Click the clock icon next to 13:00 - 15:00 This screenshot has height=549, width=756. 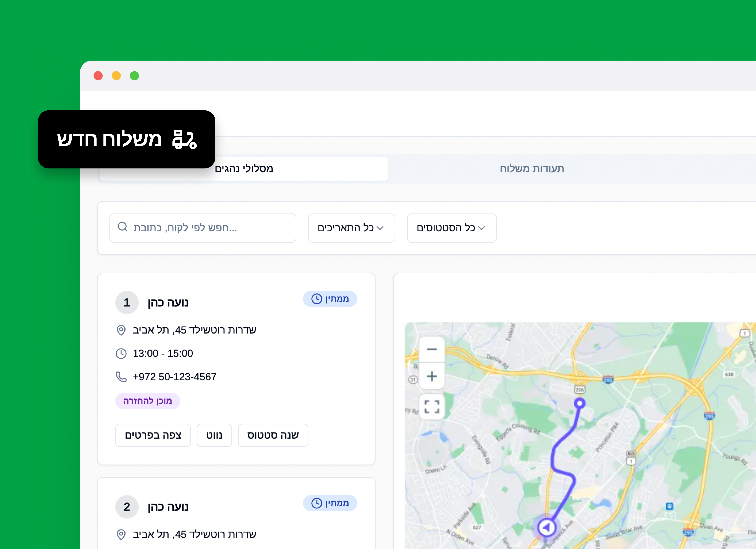(121, 353)
